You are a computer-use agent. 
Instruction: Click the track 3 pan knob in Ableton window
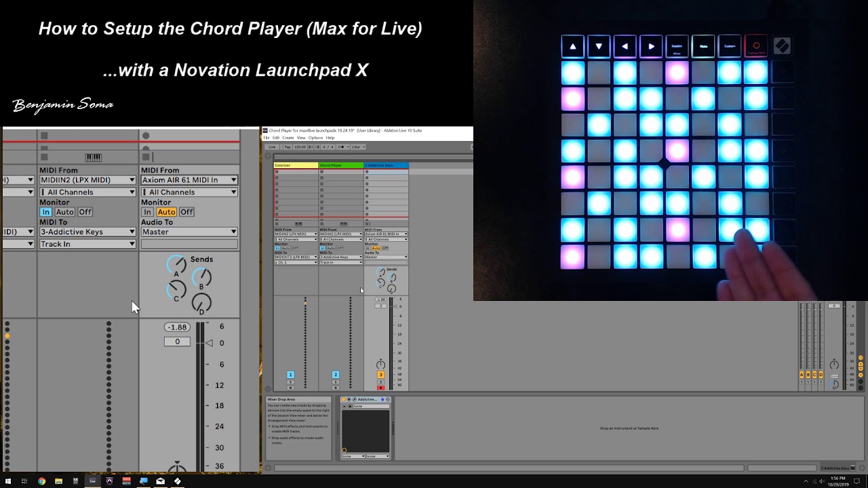pyautogui.click(x=380, y=365)
